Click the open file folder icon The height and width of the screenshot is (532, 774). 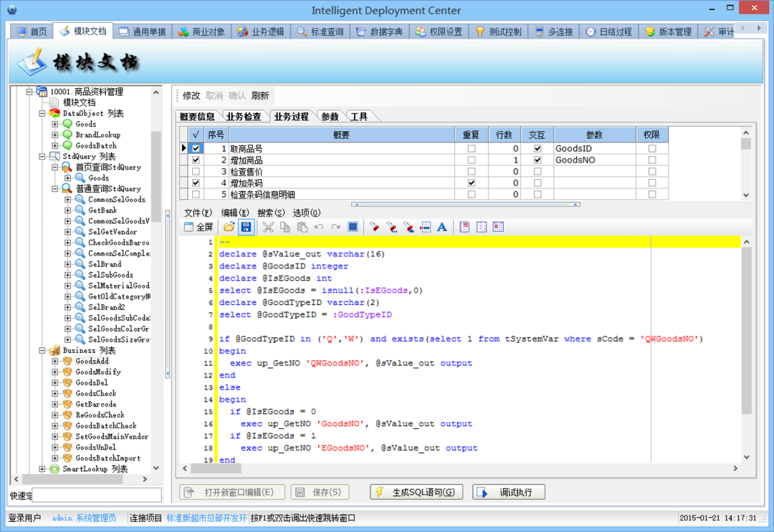tap(229, 227)
